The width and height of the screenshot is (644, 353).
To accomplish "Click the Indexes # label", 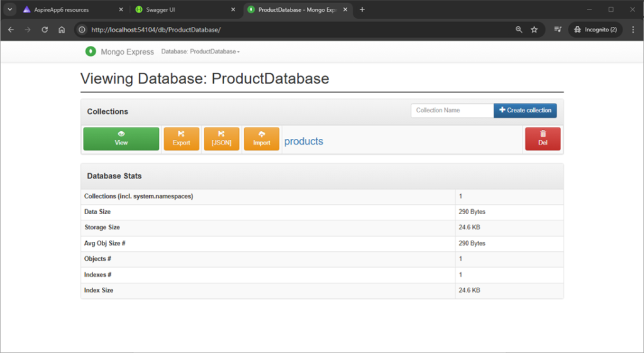I will [97, 274].
